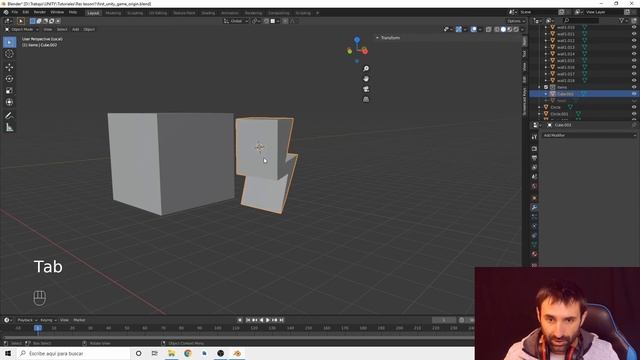The image size is (640, 360).
Task: Open the Keying dropdown in timeline
Action: 48,320
